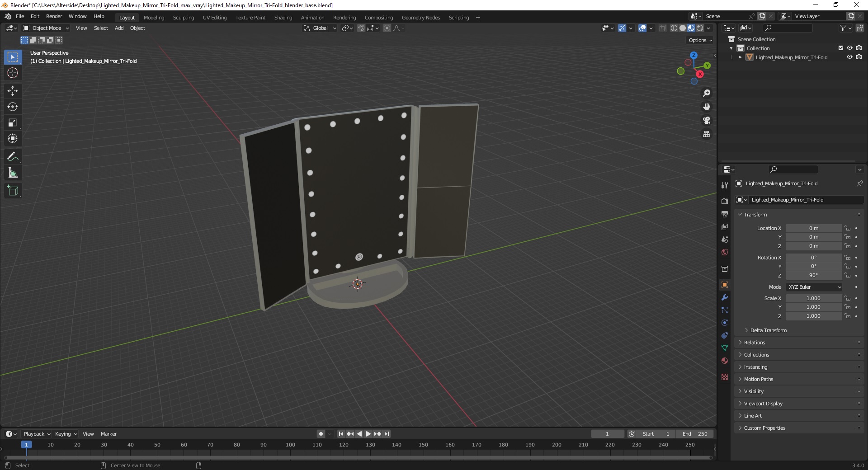Disable Collection in renders camera icon
The image size is (868, 470).
point(859,48)
